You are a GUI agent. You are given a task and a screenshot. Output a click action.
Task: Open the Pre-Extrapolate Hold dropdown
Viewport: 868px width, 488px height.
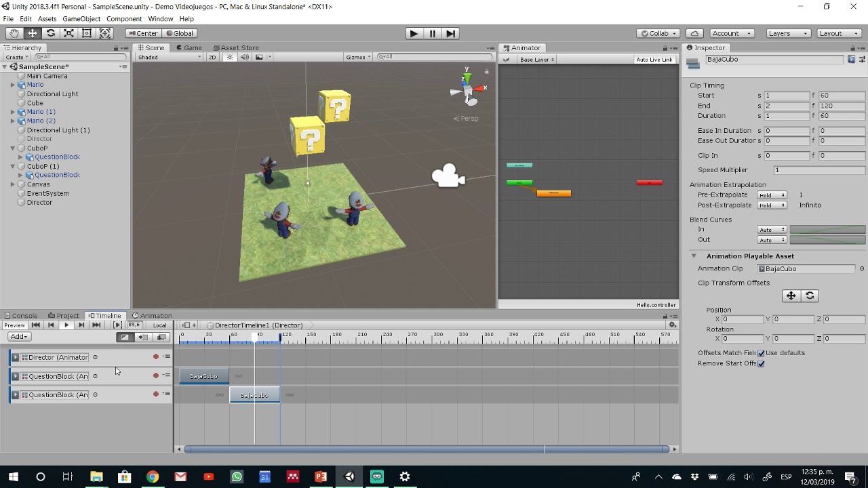[x=772, y=195]
